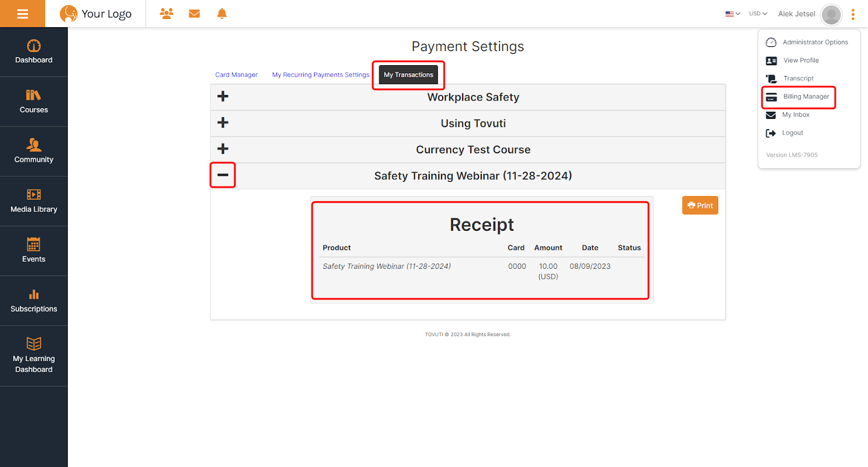Click the TOVUTI 2023 copyright footer
The height and width of the screenshot is (467, 868).
[468, 335]
